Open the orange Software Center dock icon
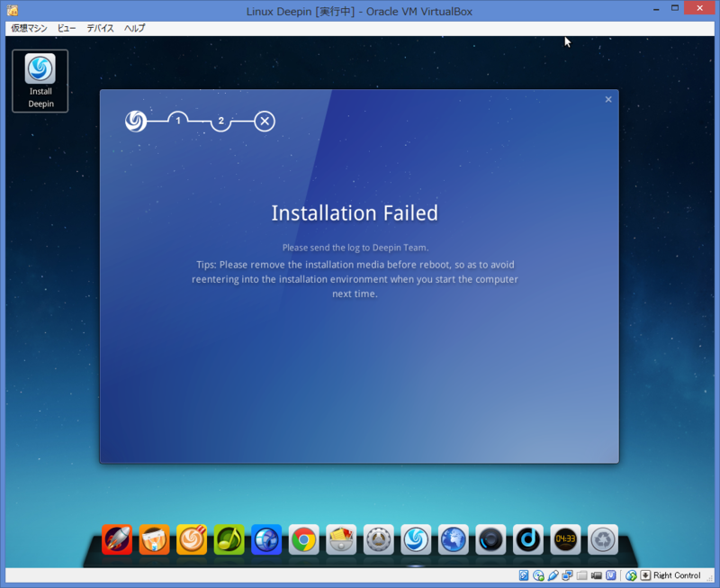720x588 pixels. point(154,539)
